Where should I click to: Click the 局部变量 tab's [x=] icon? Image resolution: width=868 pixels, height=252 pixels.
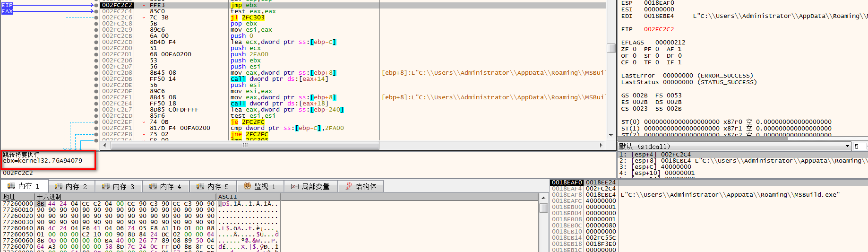pos(295,186)
